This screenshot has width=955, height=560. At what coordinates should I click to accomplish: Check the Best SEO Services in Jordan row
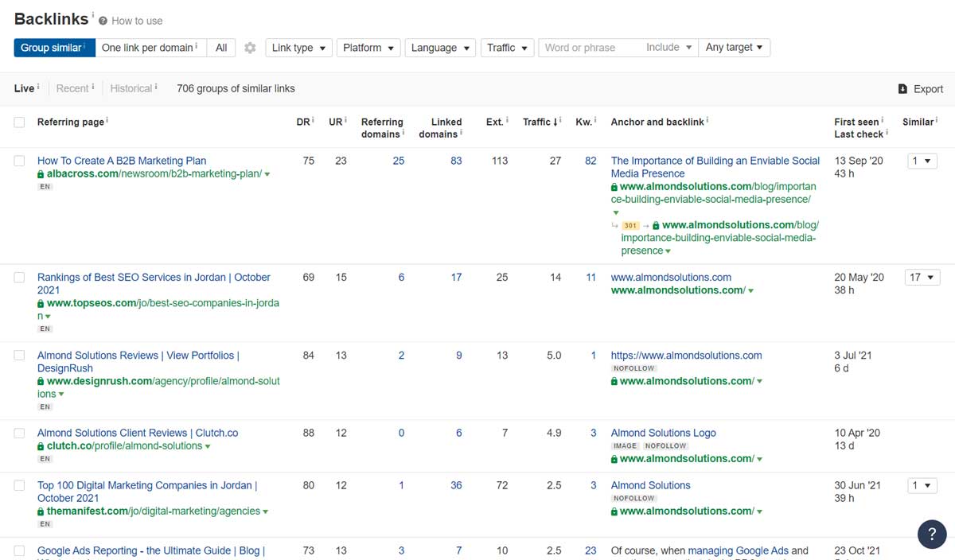tap(19, 278)
